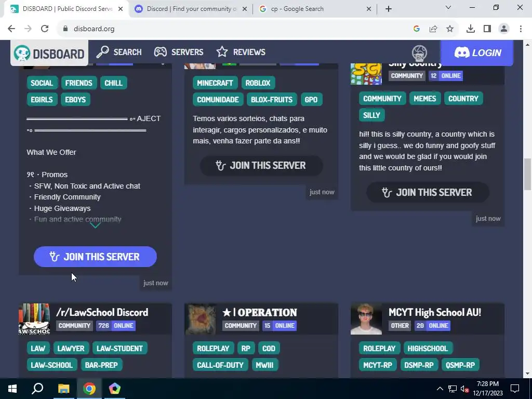This screenshot has height=399, width=532.
Task: View site info via padlock icon
Action: click(65, 29)
